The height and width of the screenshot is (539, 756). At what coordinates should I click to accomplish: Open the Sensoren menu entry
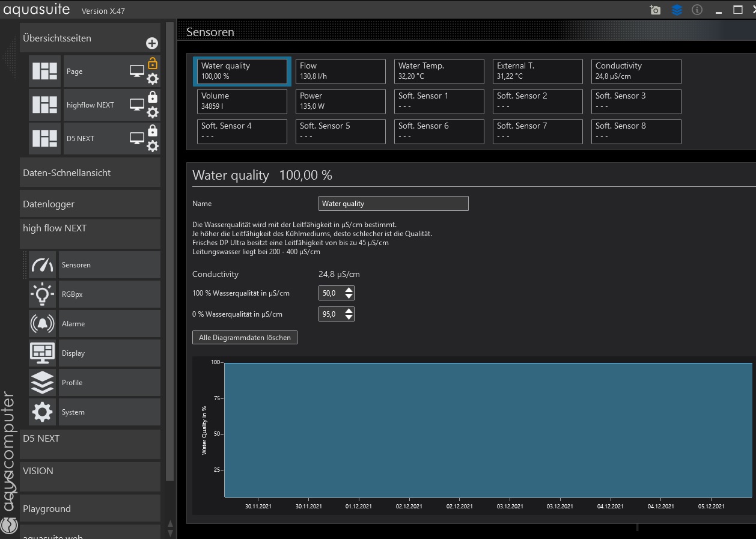coord(109,265)
